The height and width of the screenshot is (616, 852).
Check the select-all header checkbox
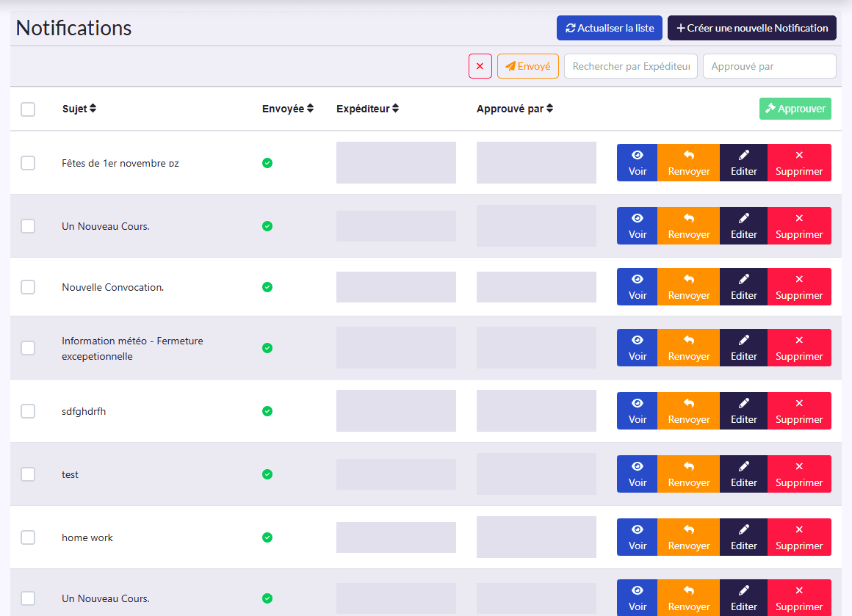click(28, 109)
